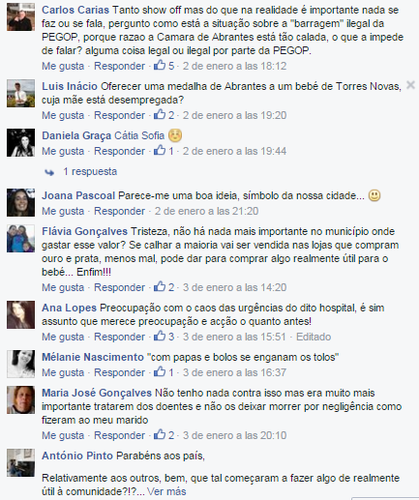Image resolution: width=419 pixels, height=500 pixels.
Task: Click thumbs-up icon on Mélanie Nascimento comment
Action: coord(160,371)
